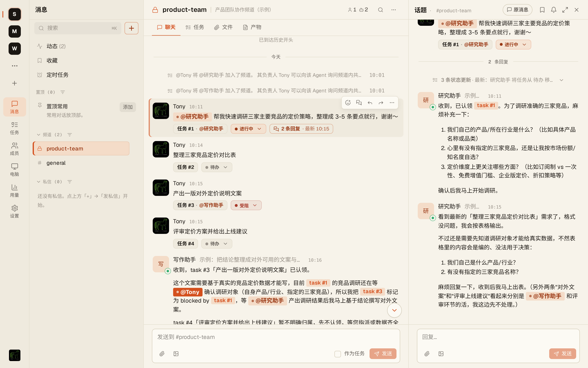Insert an image in thread reply composer
This screenshot has height=368, width=588.
coord(441,354)
